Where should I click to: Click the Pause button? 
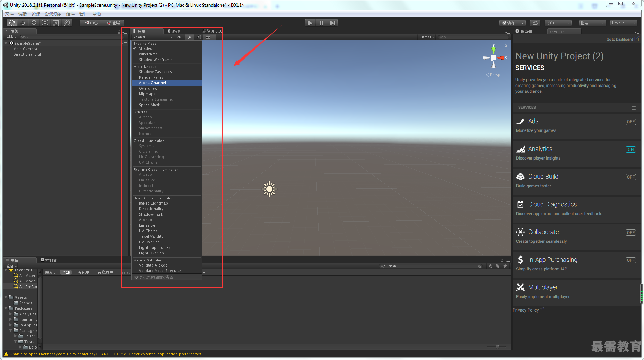(x=321, y=23)
